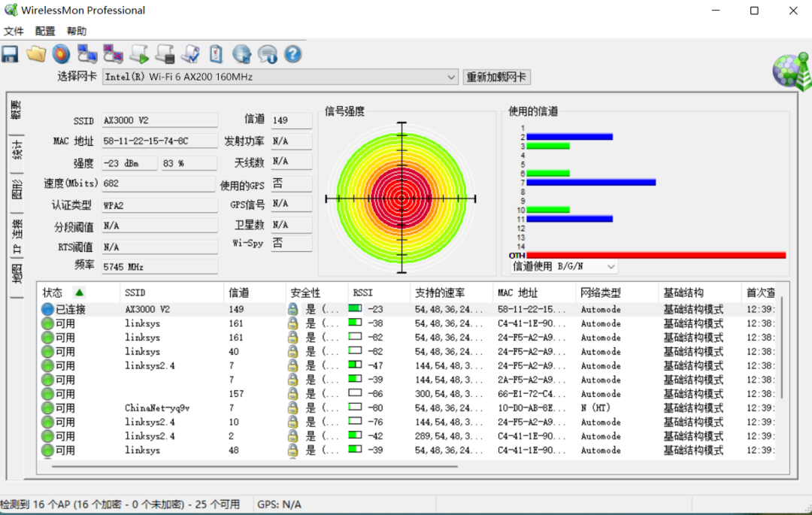Open the 文件 menu
The height and width of the screenshot is (515, 812).
(14, 31)
